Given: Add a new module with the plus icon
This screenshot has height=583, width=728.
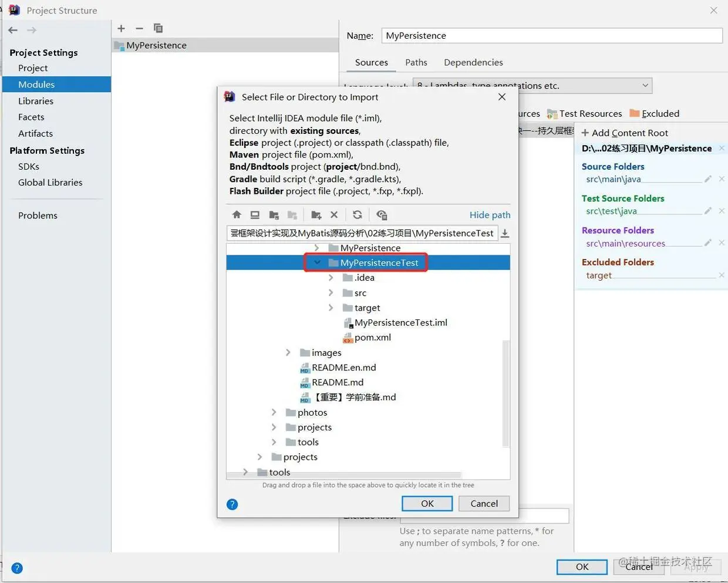Looking at the screenshot, I should [x=121, y=28].
